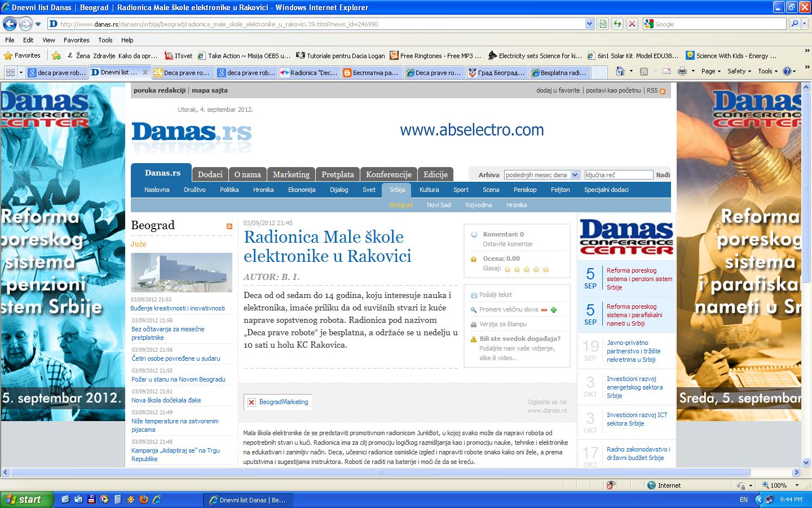The width and height of the screenshot is (812, 508).
Task: Open the Favorites star button
Action: click(22, 55)
